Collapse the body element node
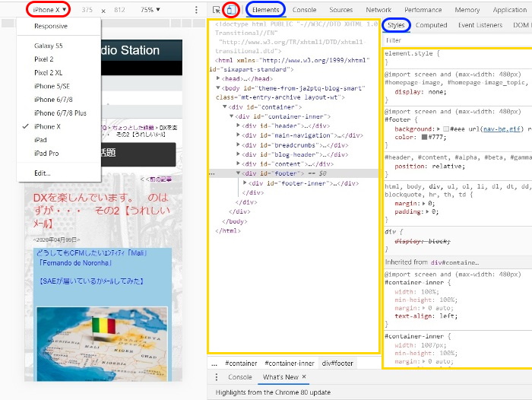532x400 pixels. click(218, 88)
